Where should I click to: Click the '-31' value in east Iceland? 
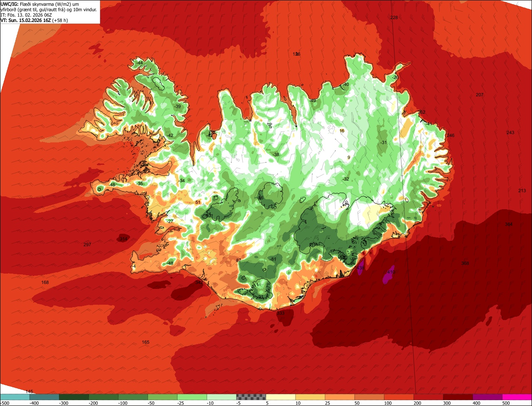coord(383,143)
